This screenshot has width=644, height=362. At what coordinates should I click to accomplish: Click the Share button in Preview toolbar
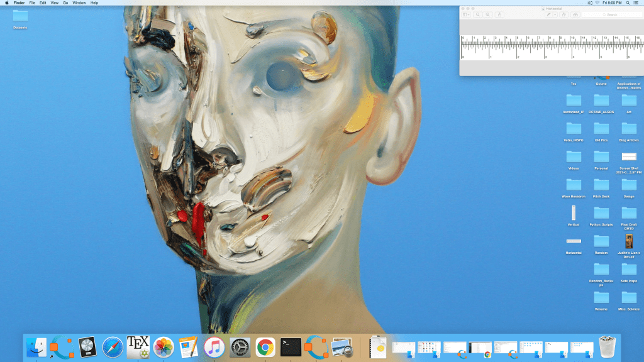click(x=499, y=14)
